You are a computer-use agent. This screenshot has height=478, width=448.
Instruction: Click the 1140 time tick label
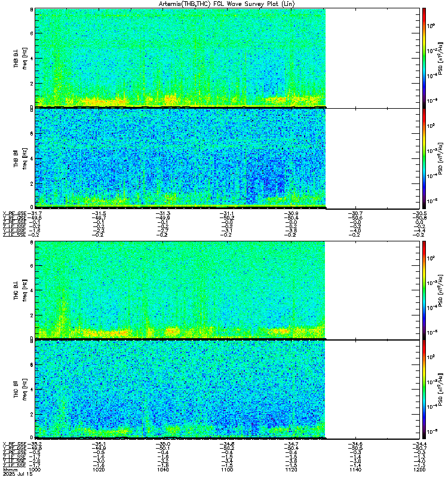pos(355,470)
